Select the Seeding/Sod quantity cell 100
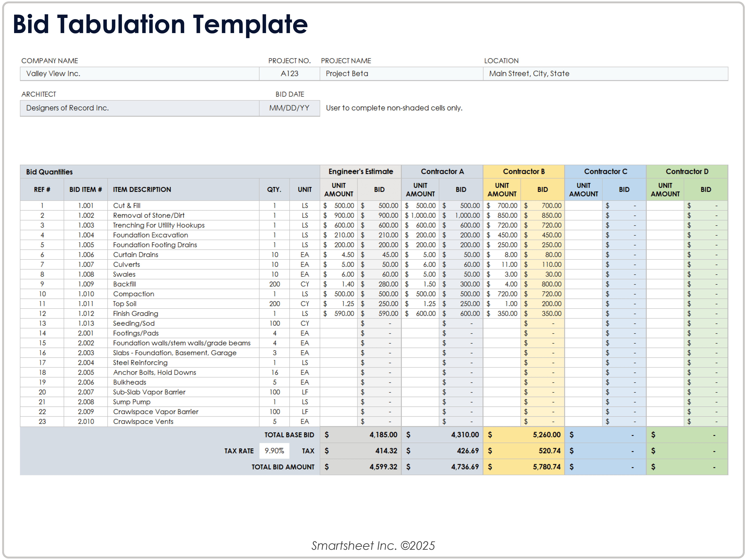The image size is (747, 560). [x=274, y=324]
